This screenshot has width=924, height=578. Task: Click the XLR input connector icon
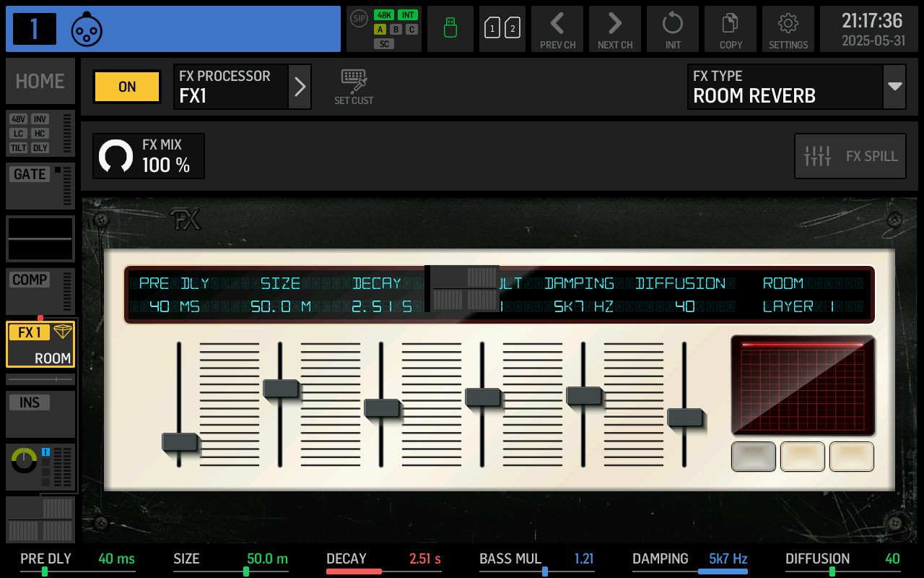87,29
